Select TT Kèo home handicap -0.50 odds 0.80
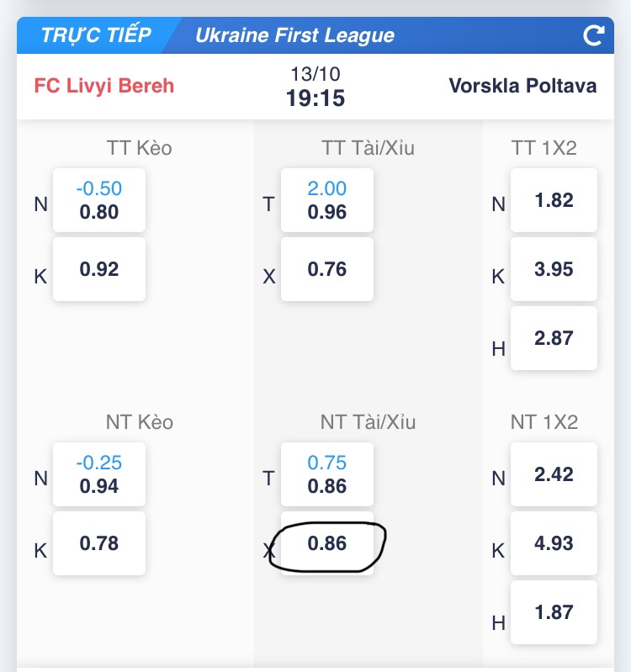 [x=99, y=200]
